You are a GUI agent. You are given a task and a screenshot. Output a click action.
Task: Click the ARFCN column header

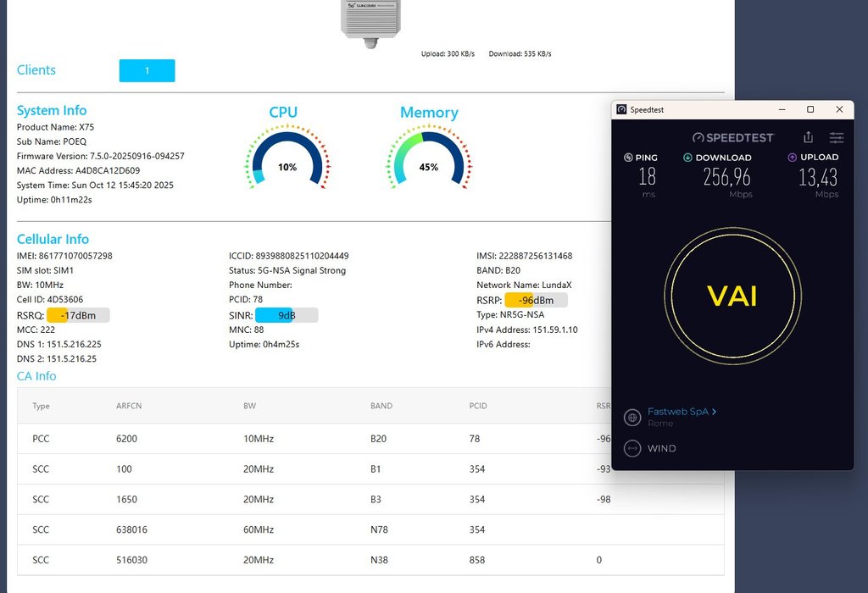(x=129, y=406)
